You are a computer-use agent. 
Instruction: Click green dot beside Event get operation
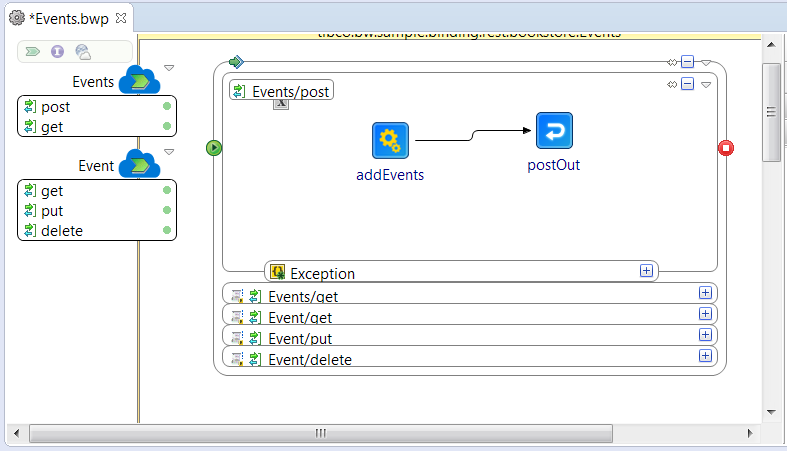tap(167, 190)
